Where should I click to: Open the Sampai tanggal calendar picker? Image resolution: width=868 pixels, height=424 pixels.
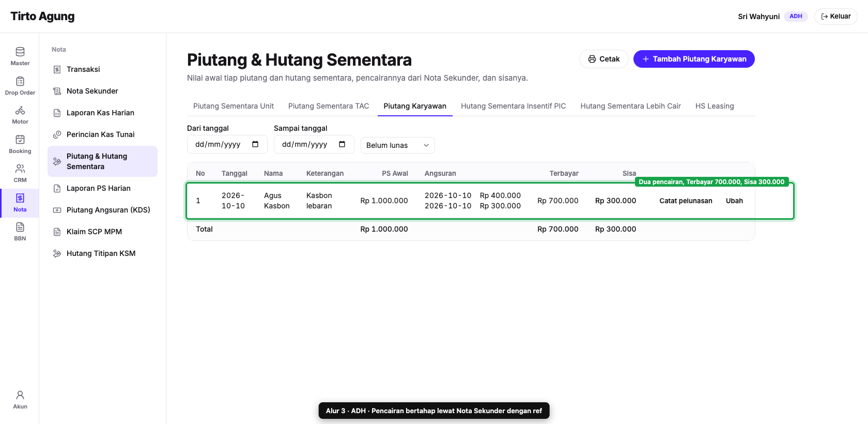pyautogui.click(x=342, y=144)
